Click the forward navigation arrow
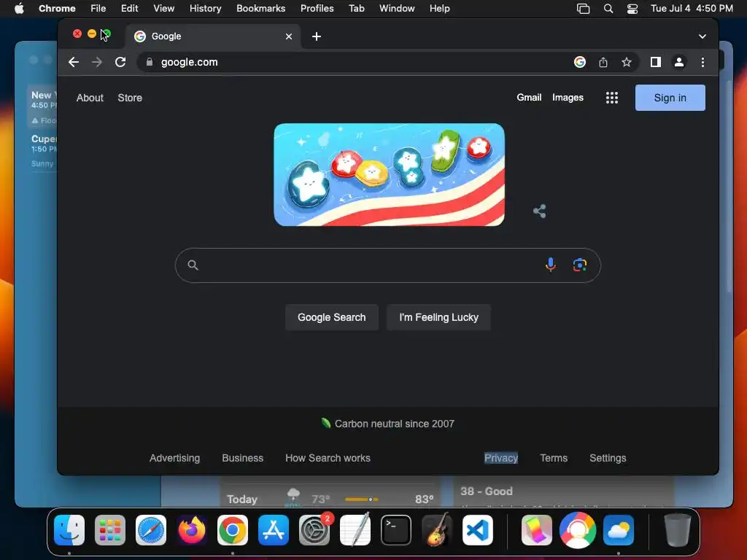Screen dimensions: 747x560 tap(97, 62)
